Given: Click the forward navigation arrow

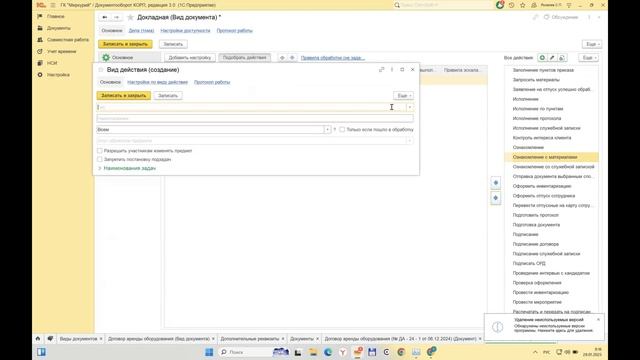Looking at the screenshot, I should [117, 17].
